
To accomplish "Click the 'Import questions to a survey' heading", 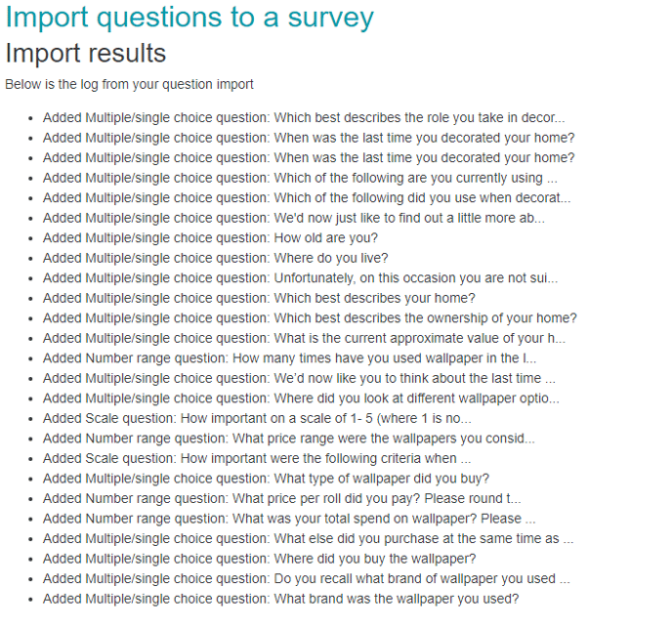I will [189, 18].
